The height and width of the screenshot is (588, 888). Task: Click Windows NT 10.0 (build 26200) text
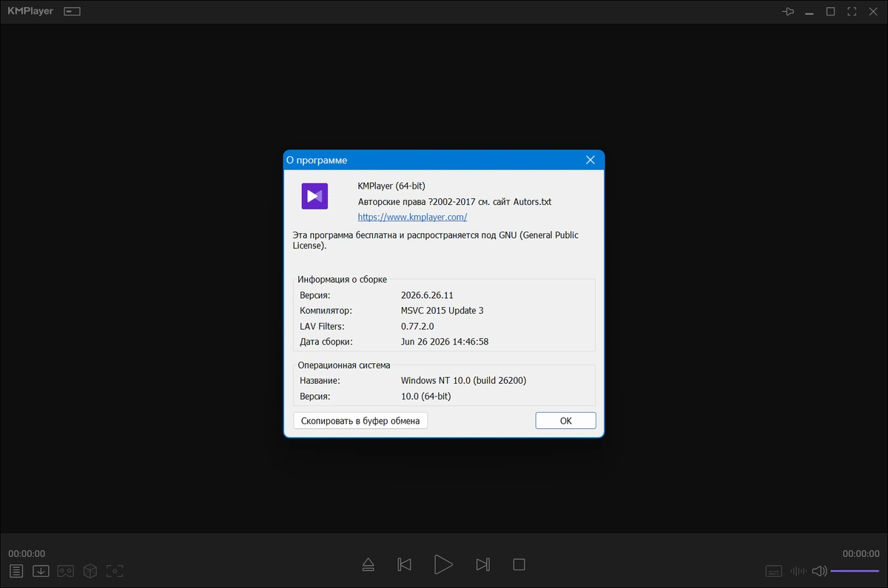coord(463,381)
